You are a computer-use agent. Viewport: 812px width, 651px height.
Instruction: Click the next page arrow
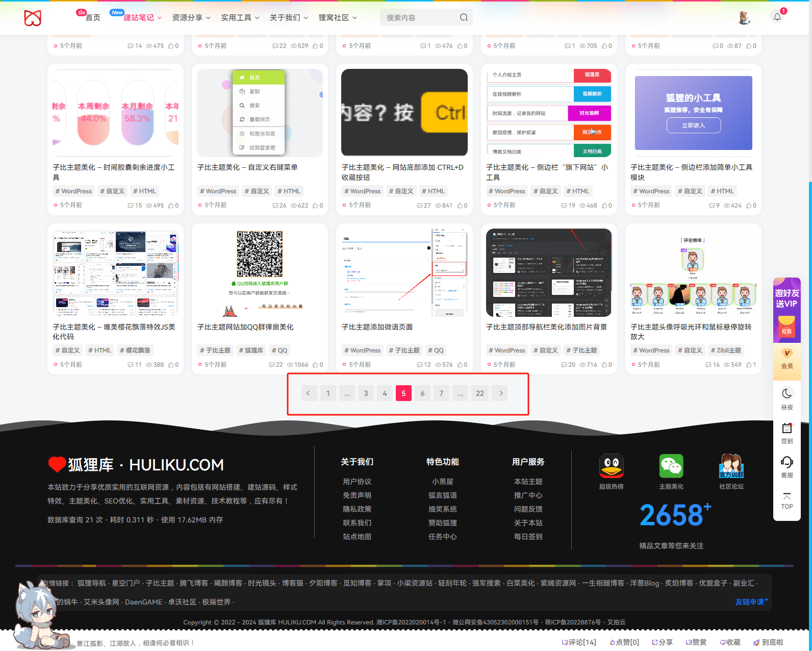[501, 393]
